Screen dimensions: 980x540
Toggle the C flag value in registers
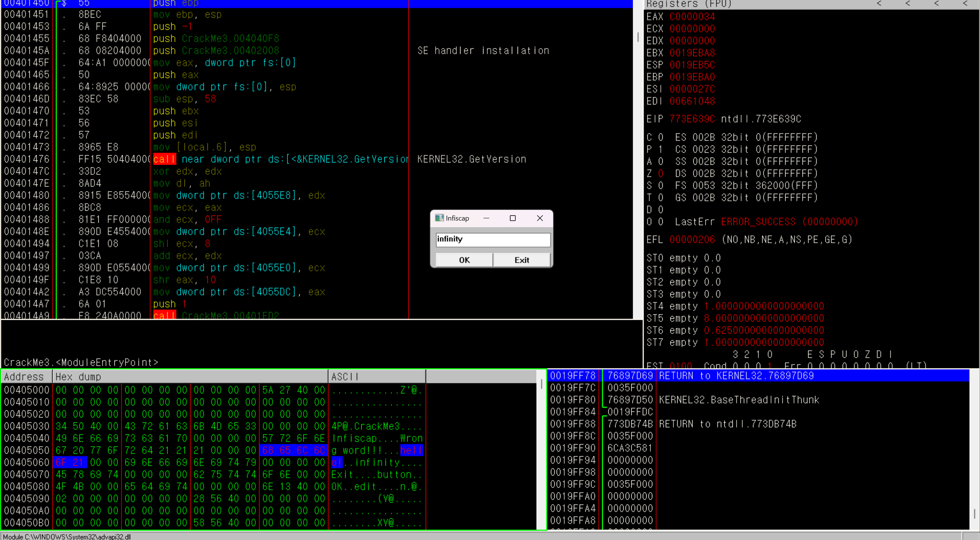661,137
